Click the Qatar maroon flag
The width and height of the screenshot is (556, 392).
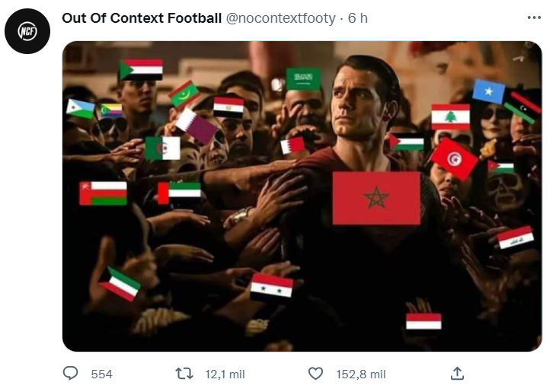[196, 126]
